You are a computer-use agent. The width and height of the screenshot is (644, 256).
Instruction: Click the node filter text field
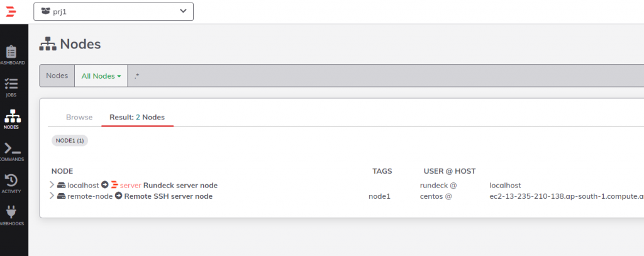(x=377, y=76)
